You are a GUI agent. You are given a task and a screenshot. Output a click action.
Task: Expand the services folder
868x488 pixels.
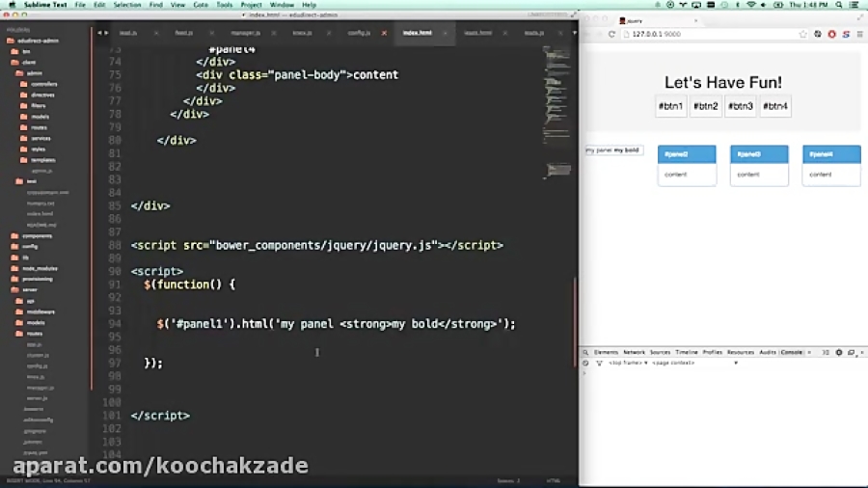35,138
